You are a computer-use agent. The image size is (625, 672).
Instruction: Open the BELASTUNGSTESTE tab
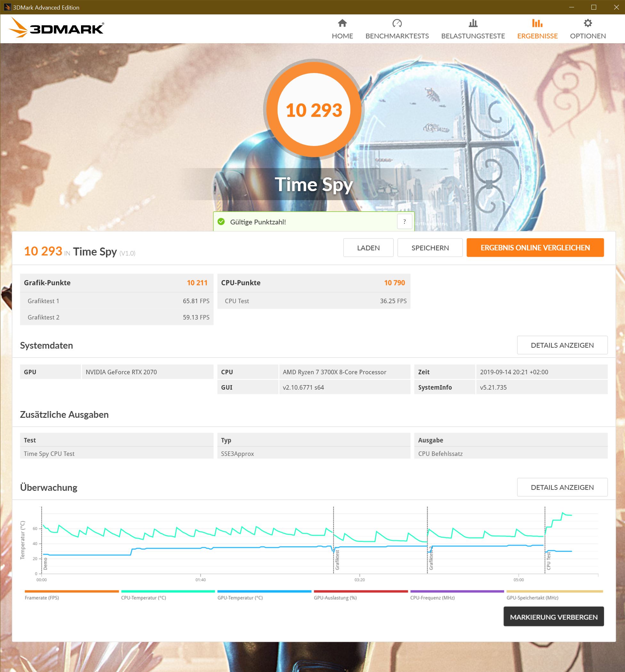coord(473,36)
